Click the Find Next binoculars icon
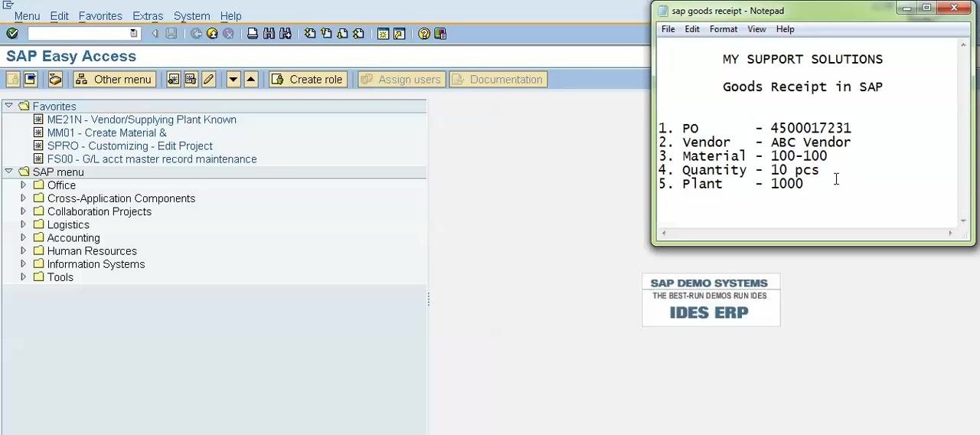The image size is (980, 435). pyautogui.click(x=286, y=34)
